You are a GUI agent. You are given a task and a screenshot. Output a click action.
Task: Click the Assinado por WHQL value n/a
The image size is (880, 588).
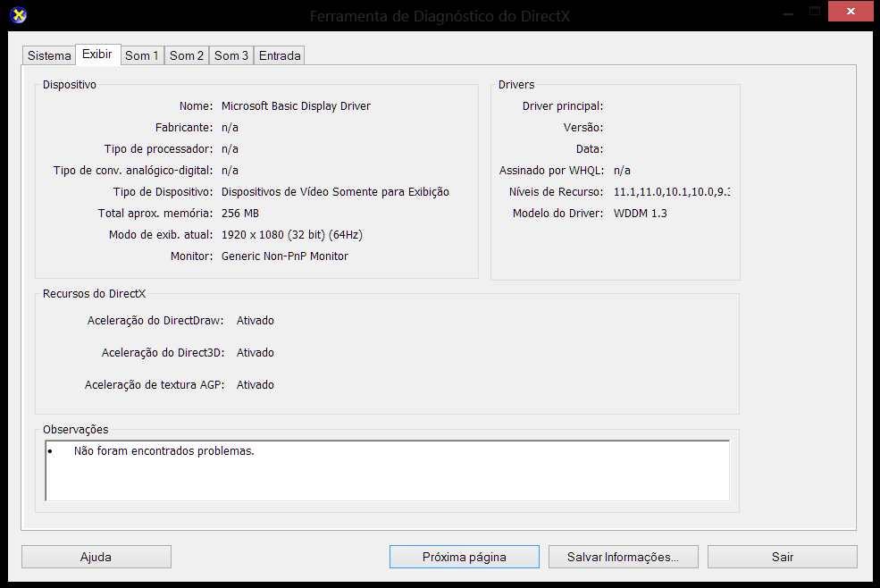click(x=622, y=170)
